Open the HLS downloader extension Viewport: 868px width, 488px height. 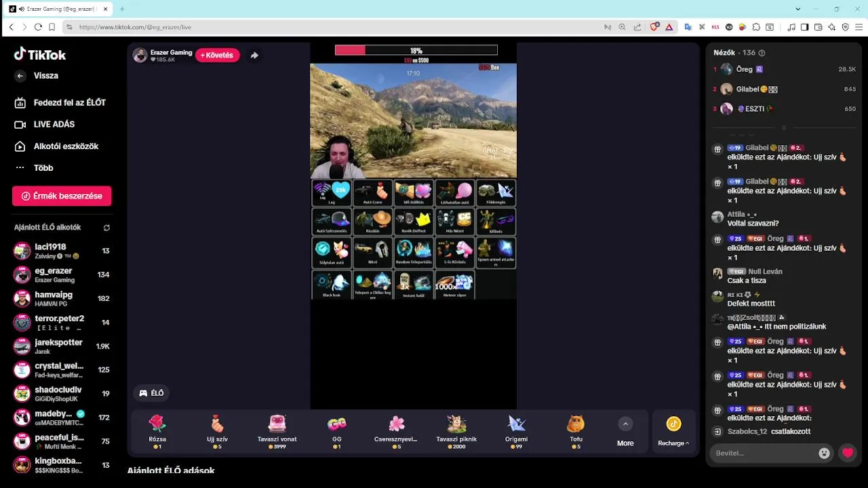(715, 27)
